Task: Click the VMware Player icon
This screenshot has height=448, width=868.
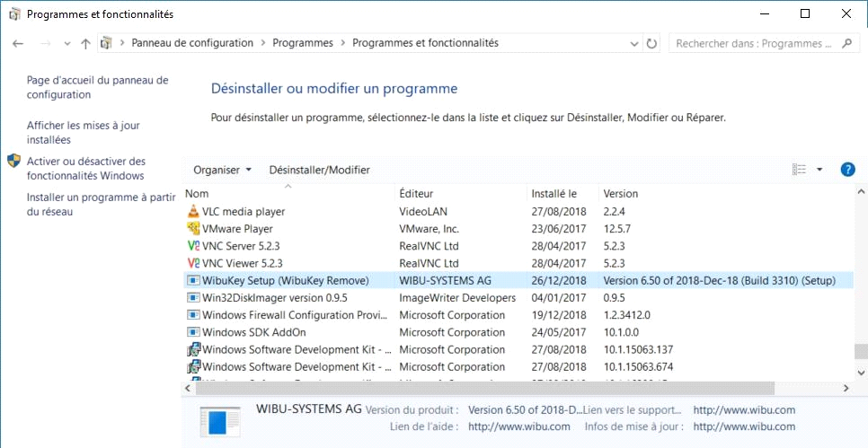Action: click(192, 228)
